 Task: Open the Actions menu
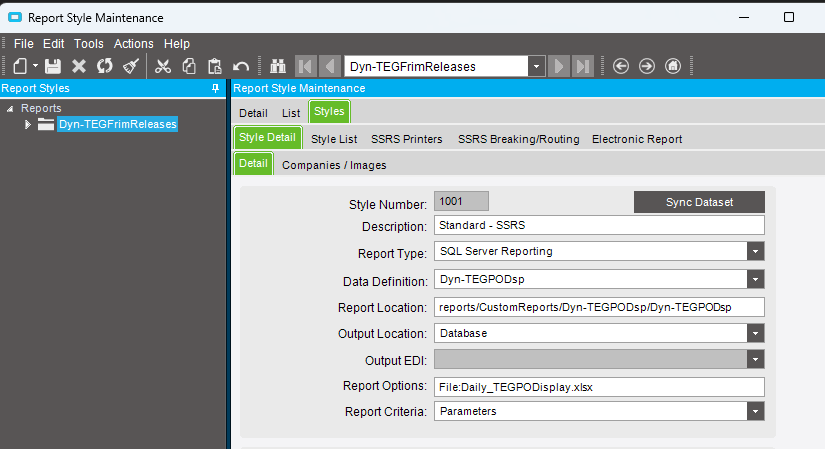tap(133, 44)
